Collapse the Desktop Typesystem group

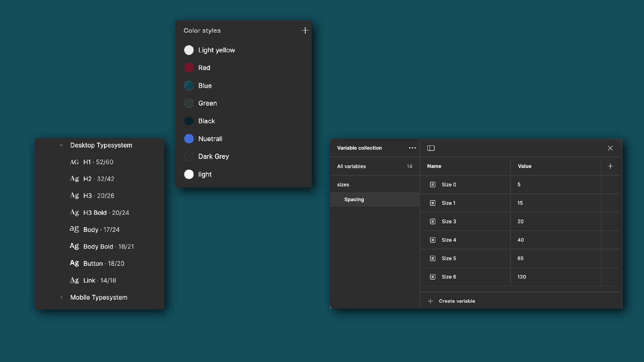pyautogui.click(x=61, y=145)
